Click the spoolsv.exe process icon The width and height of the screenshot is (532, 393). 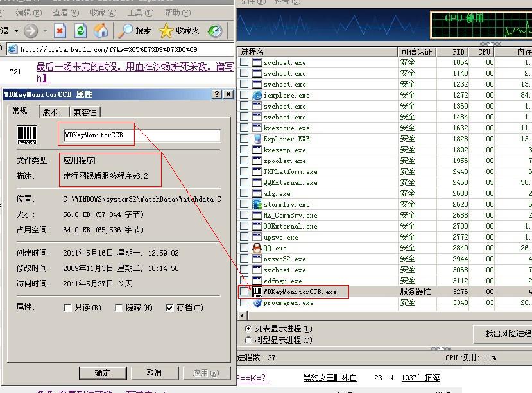point(257,161)
